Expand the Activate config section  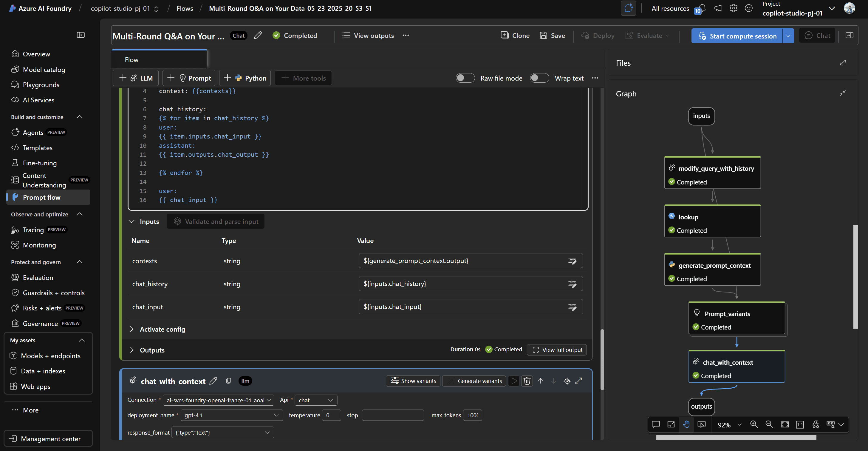(131, 329)
